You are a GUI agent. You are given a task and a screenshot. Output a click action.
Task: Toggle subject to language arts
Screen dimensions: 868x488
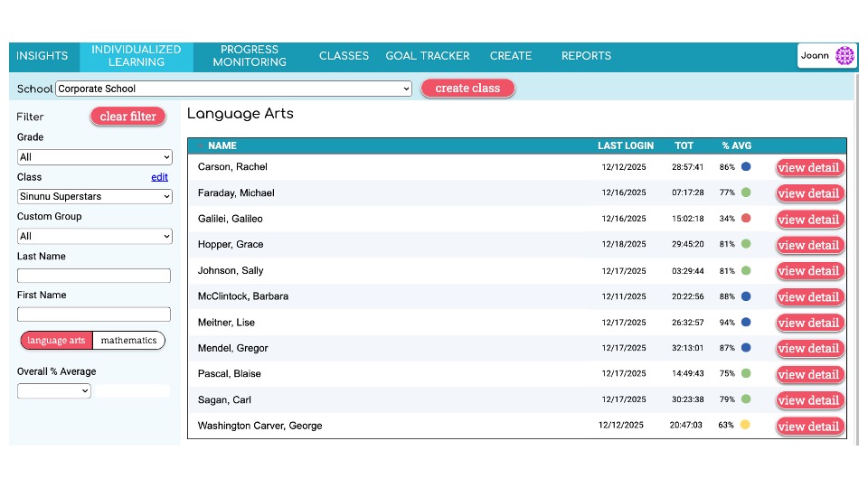click(x=56, y=341)
